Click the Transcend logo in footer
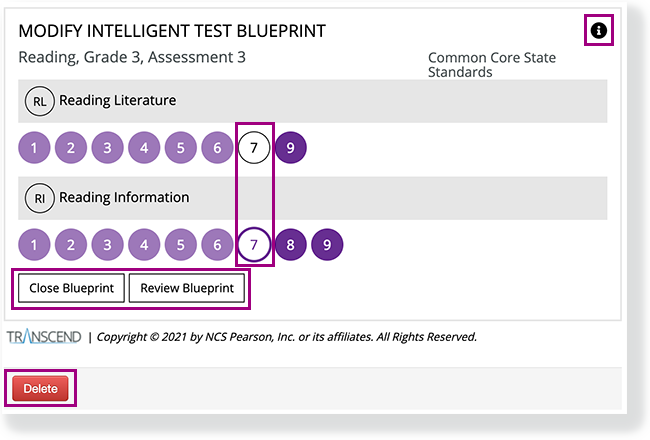Viewport: 650px width, 440px height. [45, 336]
